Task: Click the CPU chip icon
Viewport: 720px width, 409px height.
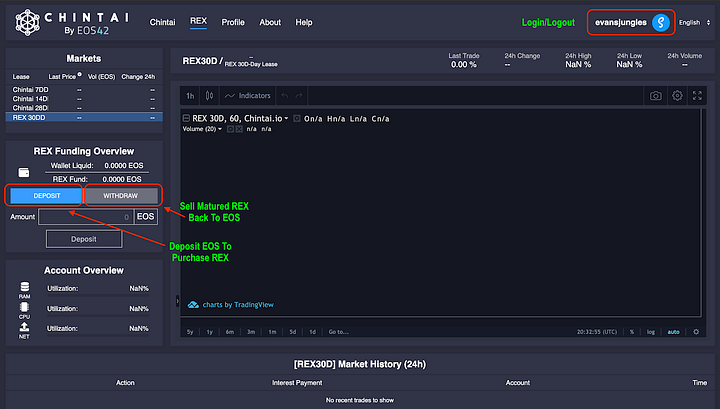Action: 24,307
